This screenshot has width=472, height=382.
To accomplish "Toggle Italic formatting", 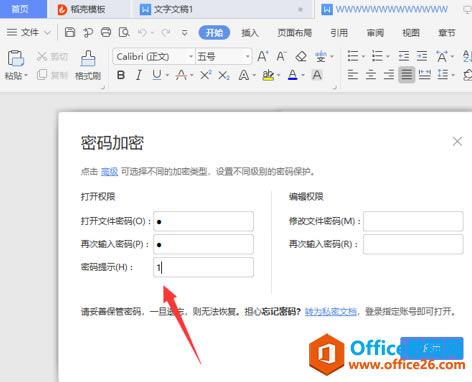I will pos(139,75).
